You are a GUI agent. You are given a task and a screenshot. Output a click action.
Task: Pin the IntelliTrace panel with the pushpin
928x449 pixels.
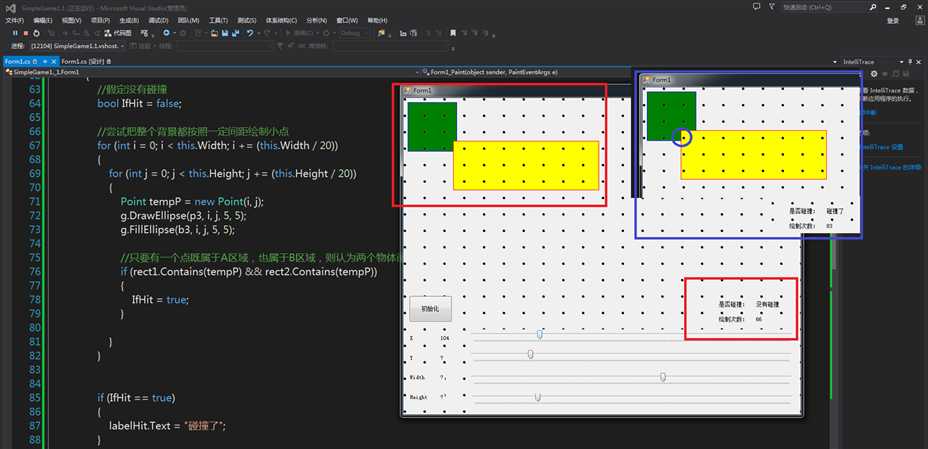pos(910,62)
